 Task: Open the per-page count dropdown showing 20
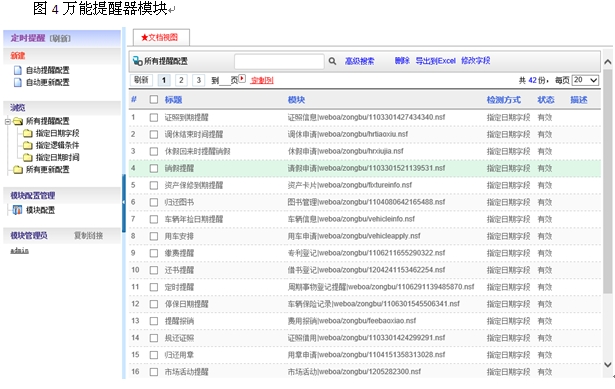click(585, 80)
